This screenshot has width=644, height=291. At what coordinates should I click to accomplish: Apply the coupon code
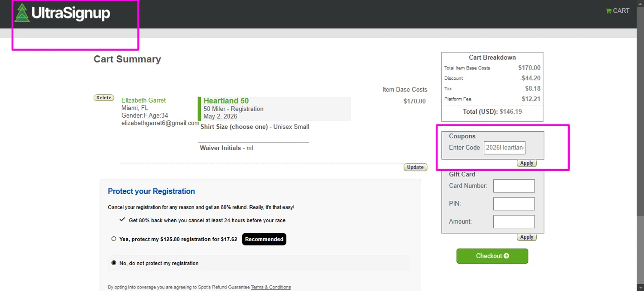(x=526, y=163)
